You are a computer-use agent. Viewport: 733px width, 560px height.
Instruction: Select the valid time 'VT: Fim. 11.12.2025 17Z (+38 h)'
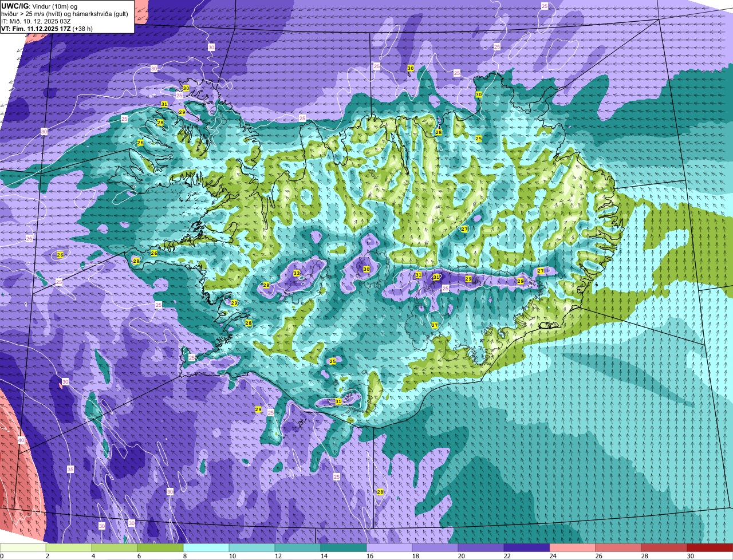pyautogui.click(x=47, y=28)
